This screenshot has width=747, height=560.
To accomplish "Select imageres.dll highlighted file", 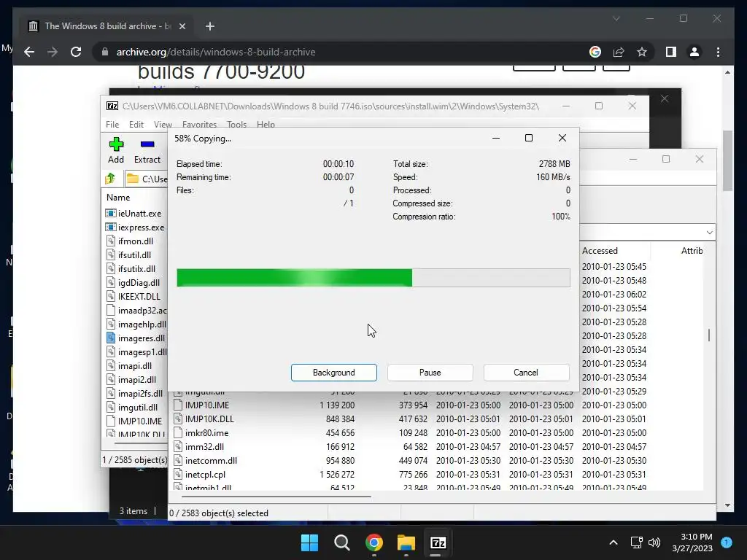I will [135, 338].
